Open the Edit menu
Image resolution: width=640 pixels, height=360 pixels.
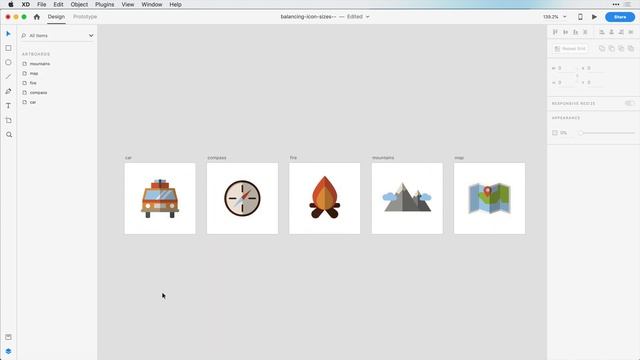click(58, 4)
